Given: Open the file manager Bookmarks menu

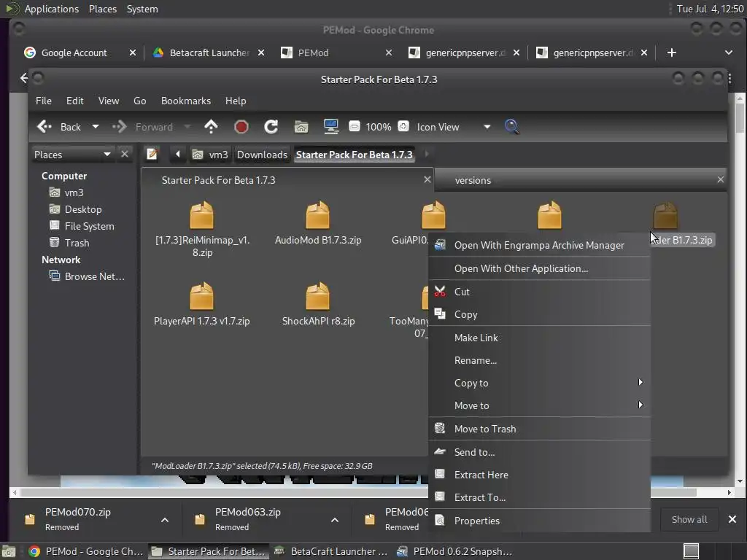Looking at the screenshot, I should [186, 101].
